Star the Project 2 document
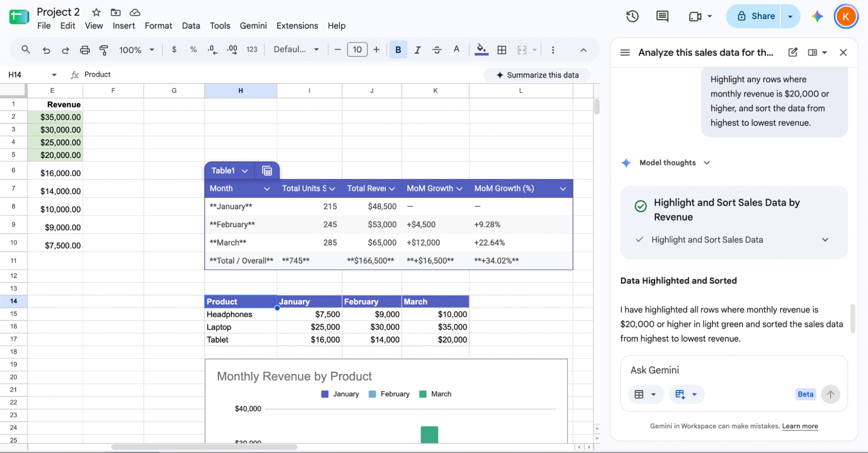The height and width of the screenshot is (453, 868). pyautogui.click(x=96, y=12)
